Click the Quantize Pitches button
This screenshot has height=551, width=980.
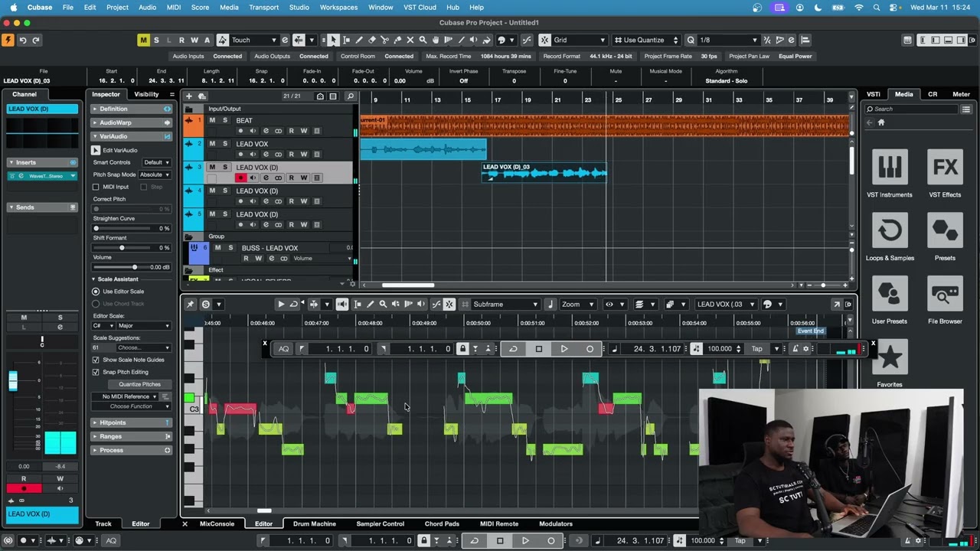[139, 384]
